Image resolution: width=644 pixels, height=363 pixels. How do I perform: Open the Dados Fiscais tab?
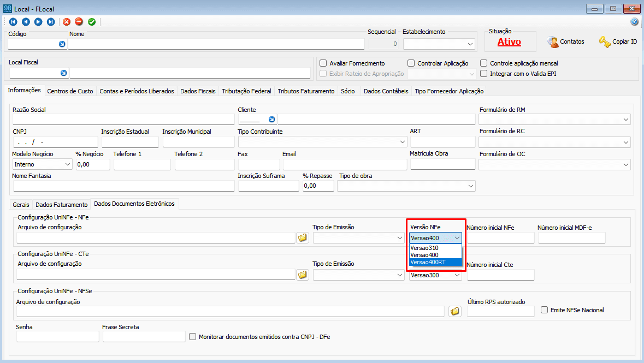[x=198, y=91]
